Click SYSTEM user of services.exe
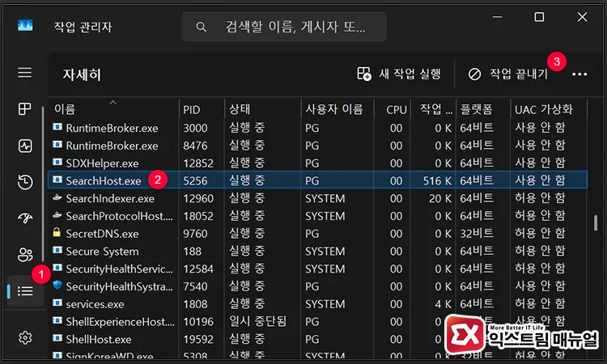This screenshot has height=364, width=607. pyautogui.click(x=325, y=304)
